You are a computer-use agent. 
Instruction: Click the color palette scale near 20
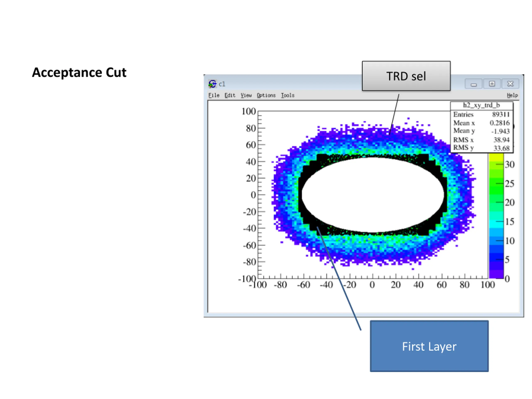coord(496,202)
